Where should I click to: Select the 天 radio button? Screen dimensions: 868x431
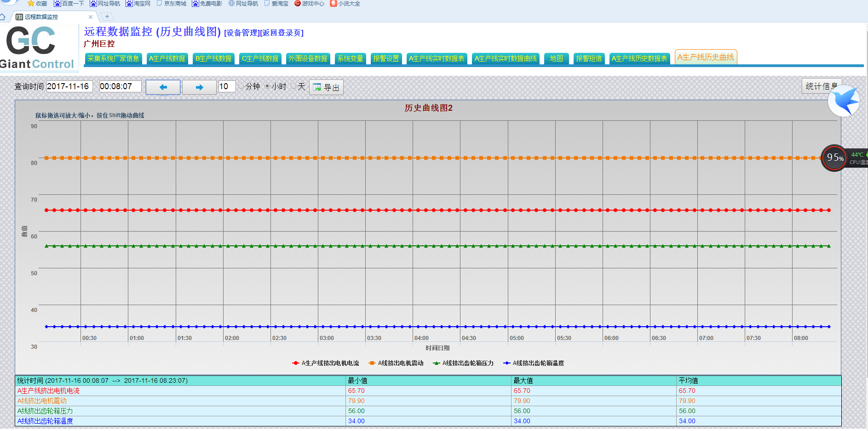click(293, 86)
